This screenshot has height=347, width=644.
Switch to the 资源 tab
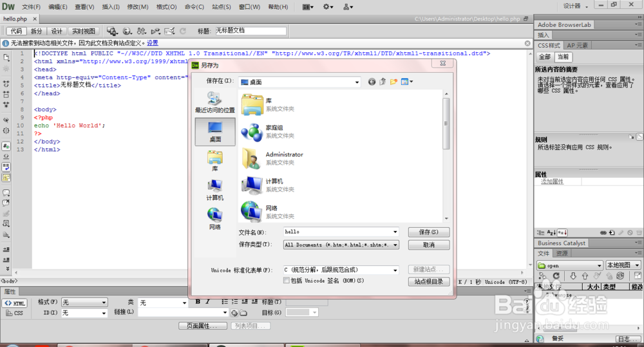[562, 254]
